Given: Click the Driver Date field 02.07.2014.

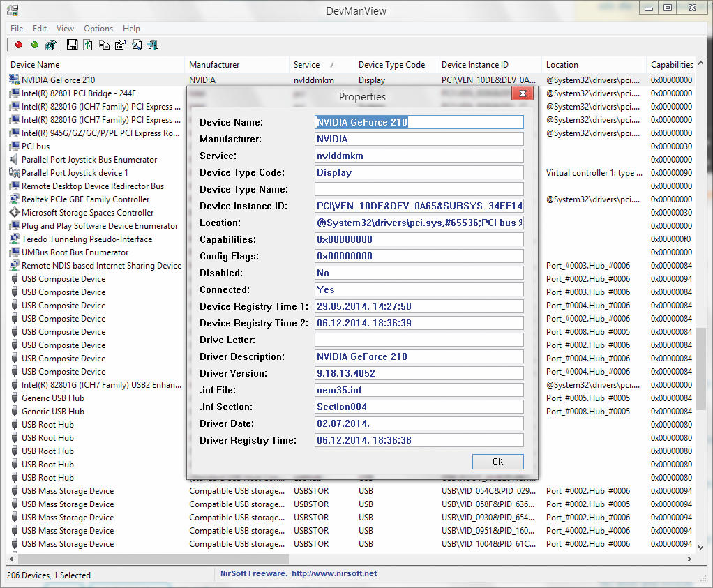Looking at the screenshot, I should click(419, 423).
